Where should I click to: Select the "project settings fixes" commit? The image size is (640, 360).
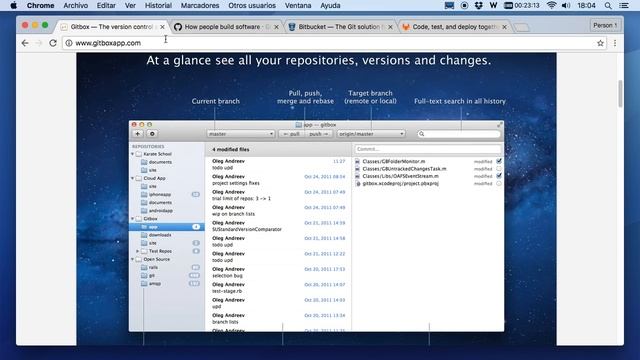[278, 180]
